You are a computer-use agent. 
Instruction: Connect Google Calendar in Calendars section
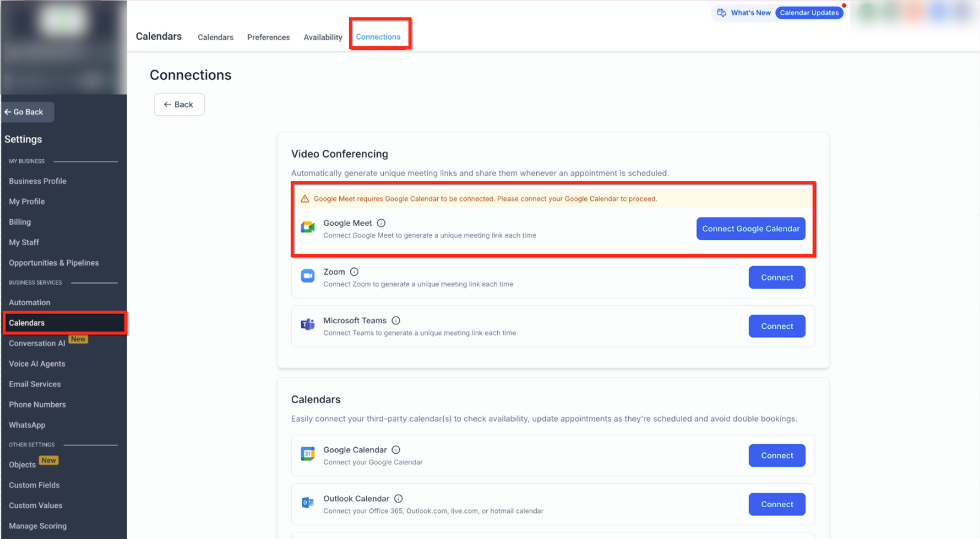[777, 455]
